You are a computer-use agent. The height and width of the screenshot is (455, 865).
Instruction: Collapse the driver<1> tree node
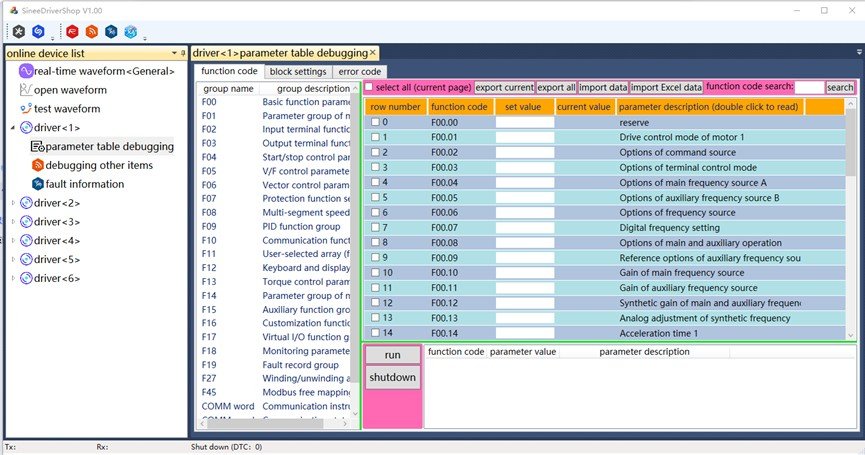[13, 128]
